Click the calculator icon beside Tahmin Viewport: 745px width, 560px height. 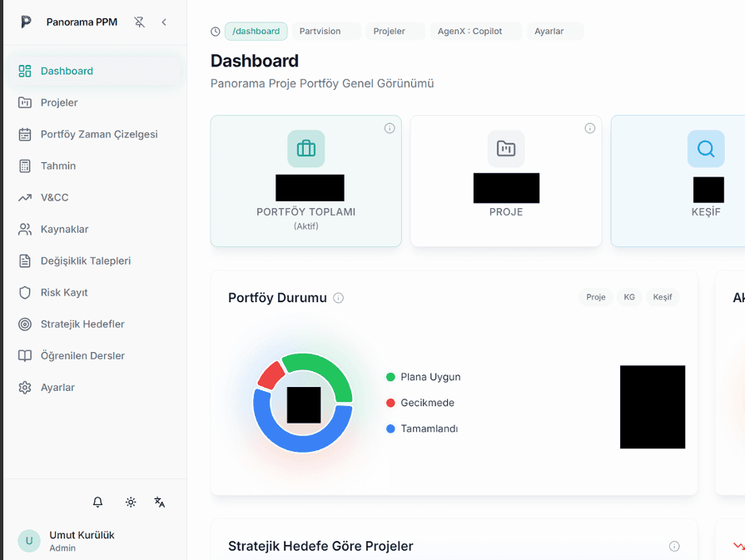tap(25, 166)
